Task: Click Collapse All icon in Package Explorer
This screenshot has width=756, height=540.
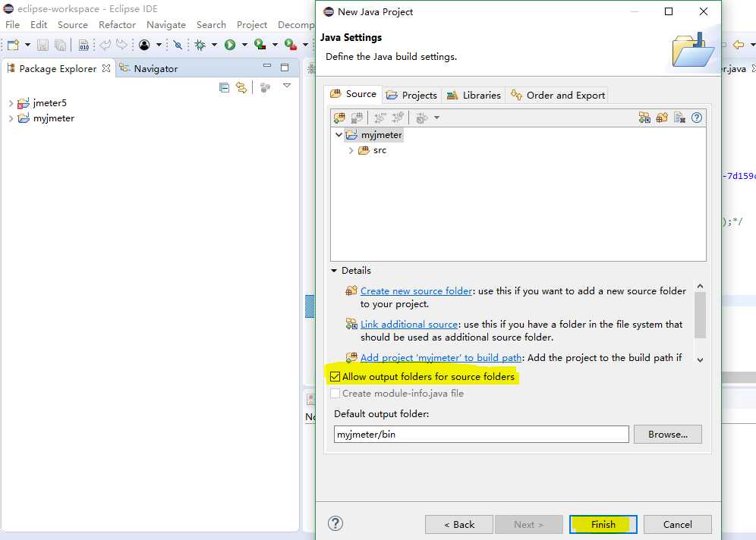Action: point(224,88)
